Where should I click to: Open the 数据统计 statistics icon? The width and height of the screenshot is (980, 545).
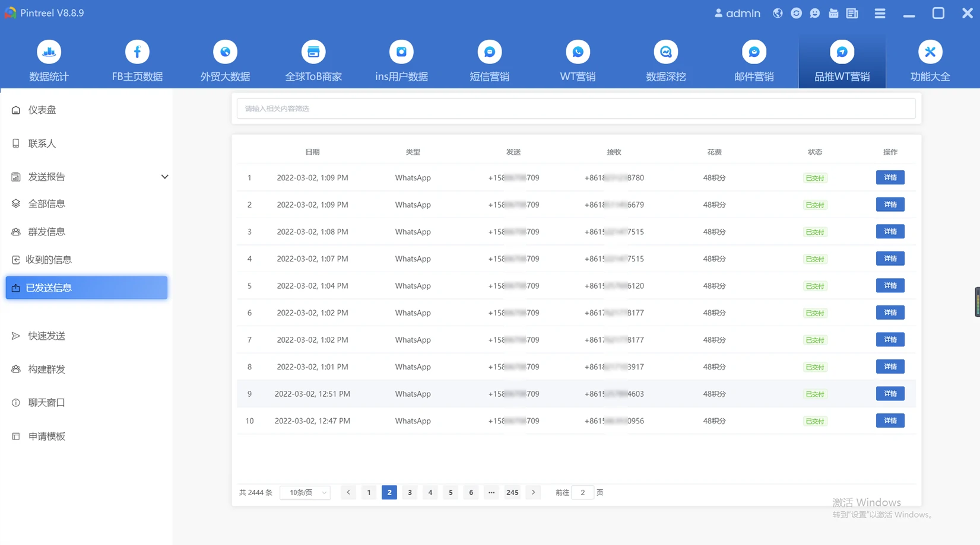49,52
